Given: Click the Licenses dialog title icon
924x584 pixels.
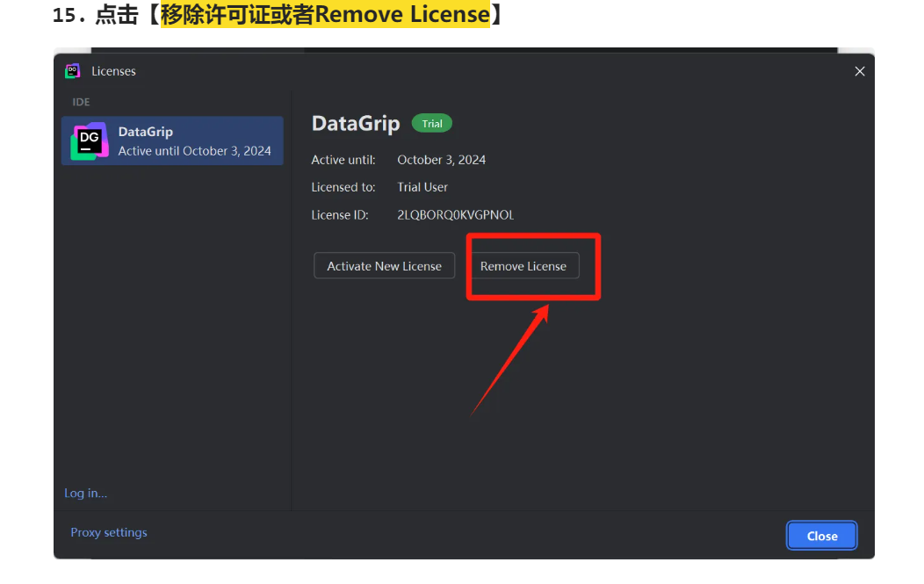Looking at the screenshot, I should [x=73, y=71].
